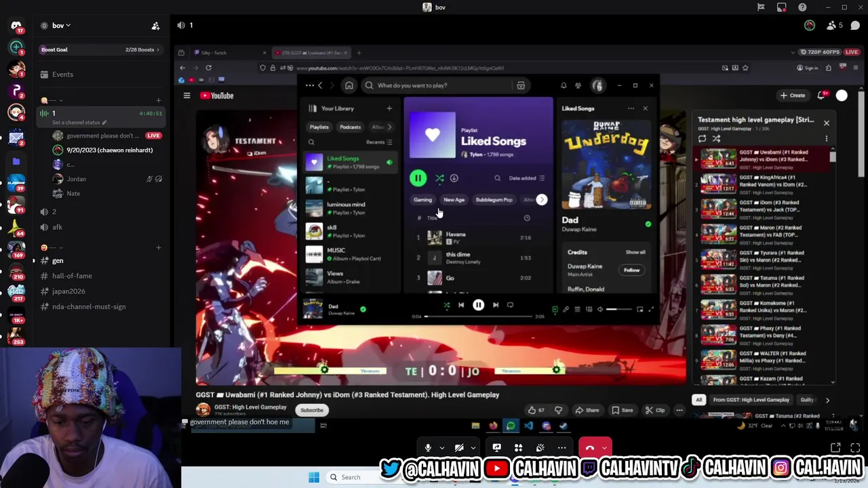
Task: Click the YouTube hamburger menu icon
Action: coord(186,96)
